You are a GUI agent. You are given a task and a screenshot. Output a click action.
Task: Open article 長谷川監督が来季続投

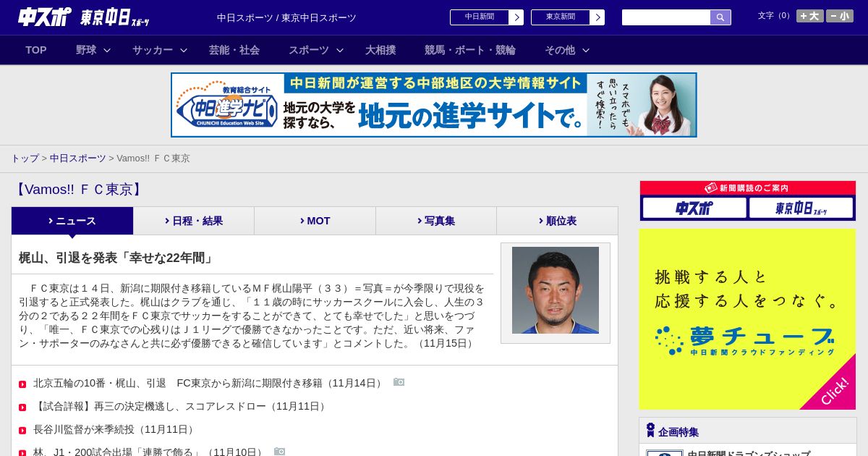coord(116,429)
